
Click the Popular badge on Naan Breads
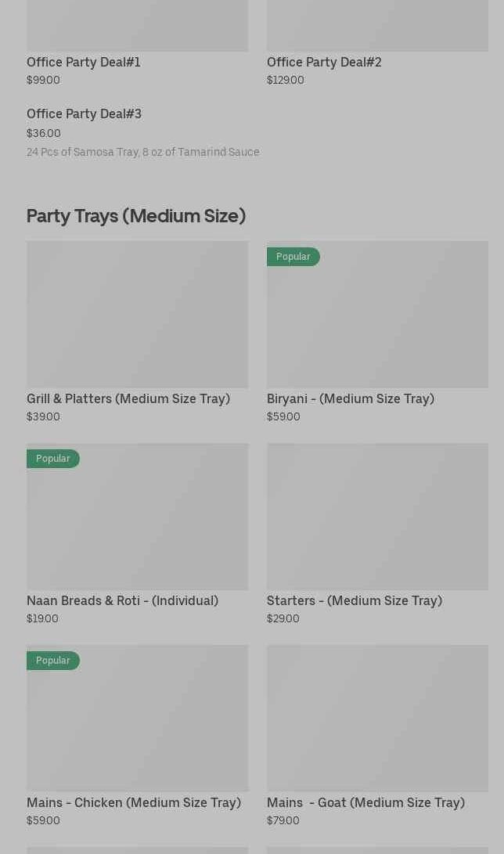tap(52, 459)
